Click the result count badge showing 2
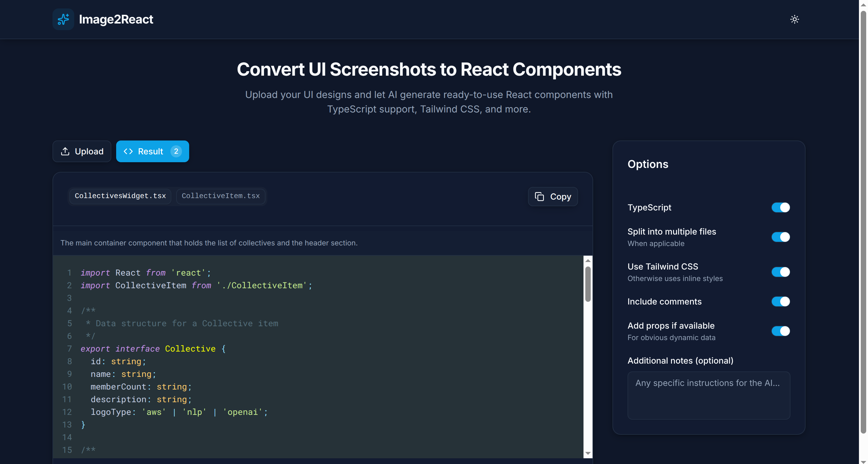 (176, 151)
